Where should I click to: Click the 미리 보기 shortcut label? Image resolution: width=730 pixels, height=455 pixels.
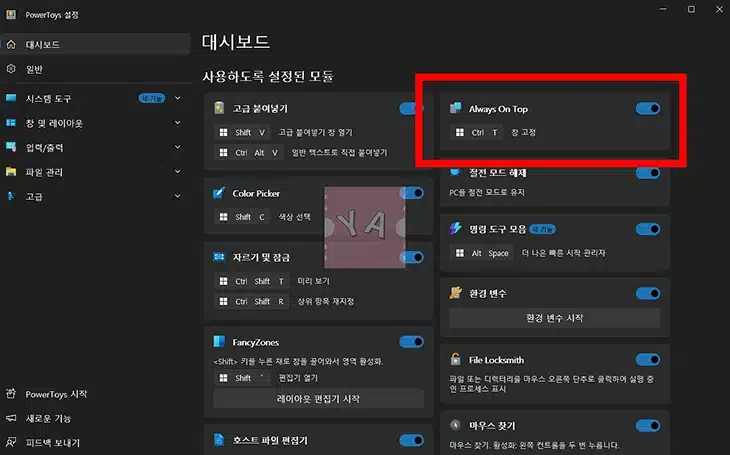(313, 281)
